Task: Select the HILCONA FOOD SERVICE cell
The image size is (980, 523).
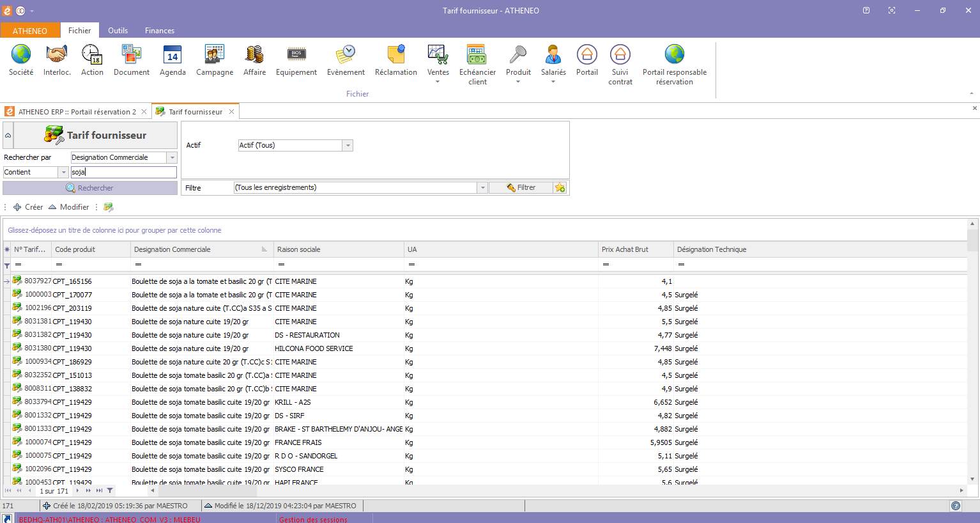Action: pos(339,348)
